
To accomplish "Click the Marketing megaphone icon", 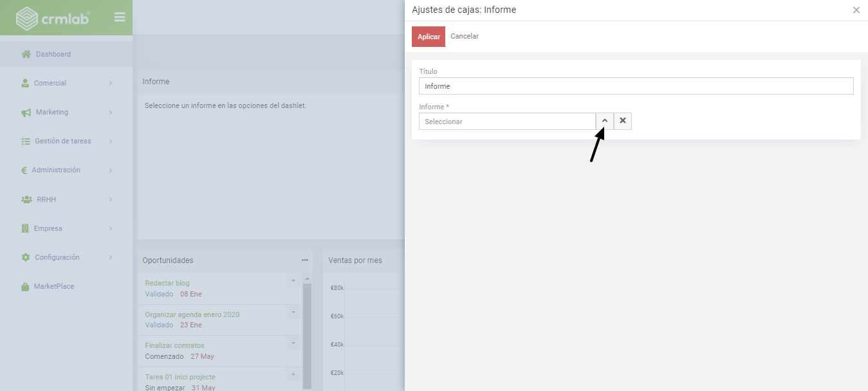I will (x=26, y=113).
